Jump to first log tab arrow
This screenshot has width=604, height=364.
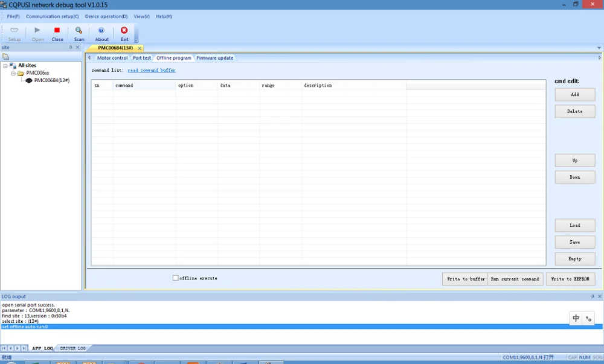[x=4, y=348]
